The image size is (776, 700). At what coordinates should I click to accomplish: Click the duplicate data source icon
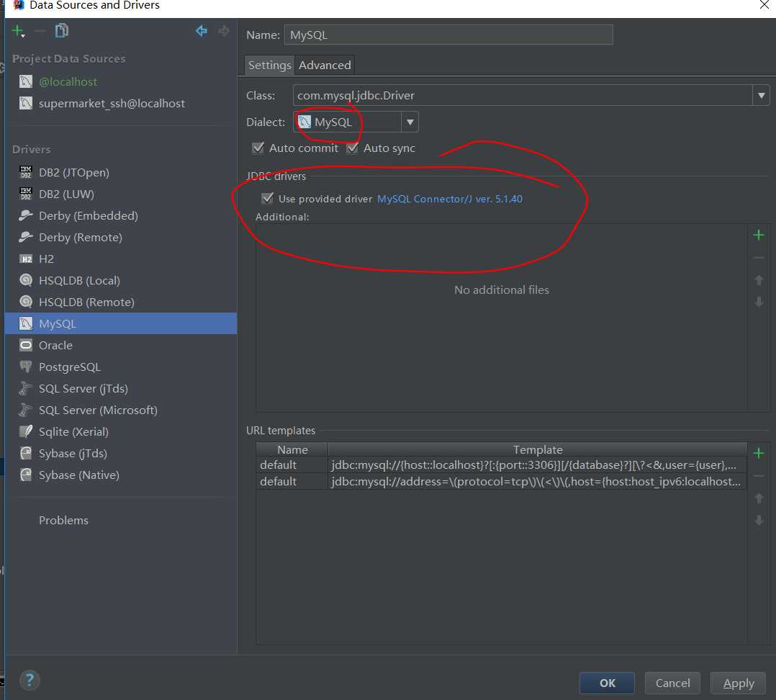[x=61, y=31]
